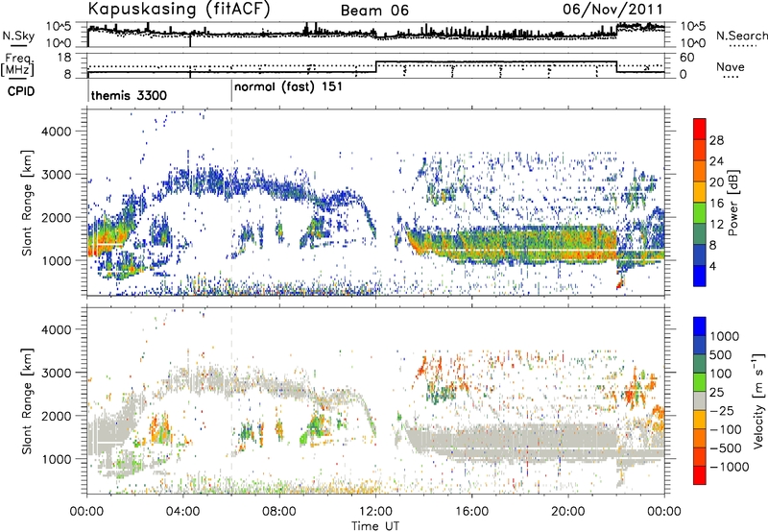Click the 'N.Search' legend label

(x=741, y=36)
